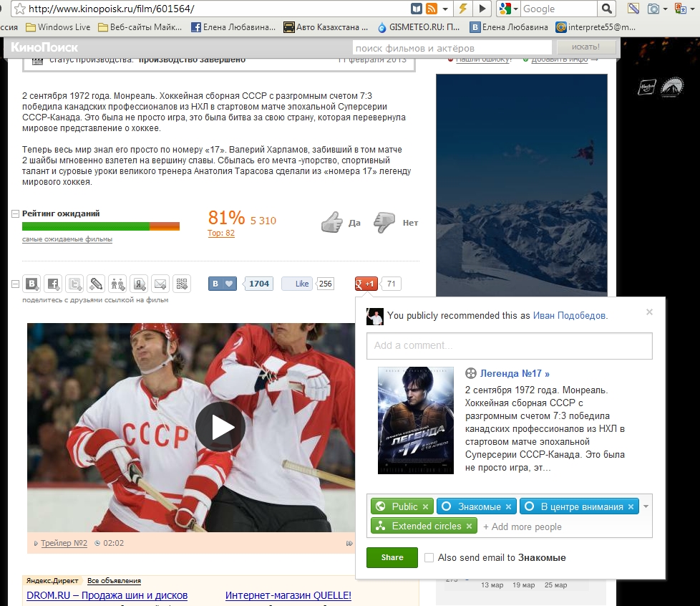700x606 pixels.
Task: Play the trailer video
Action: tap(220, 427)
